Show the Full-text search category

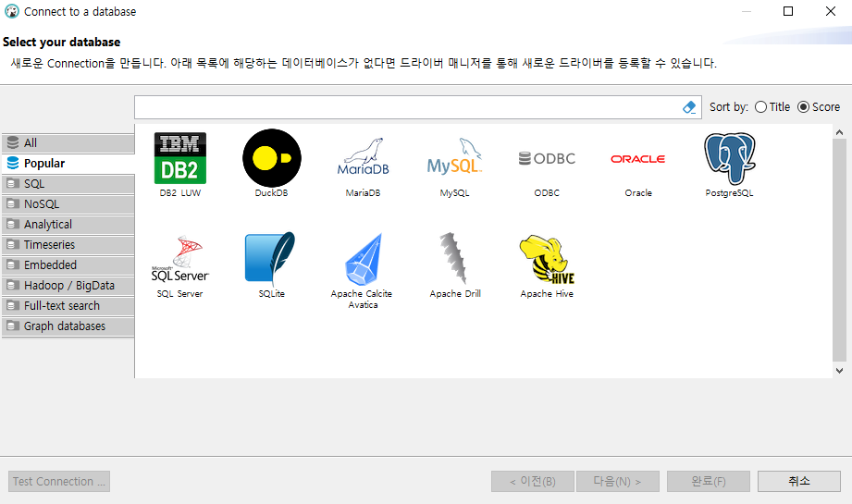[x=68, y=306]
